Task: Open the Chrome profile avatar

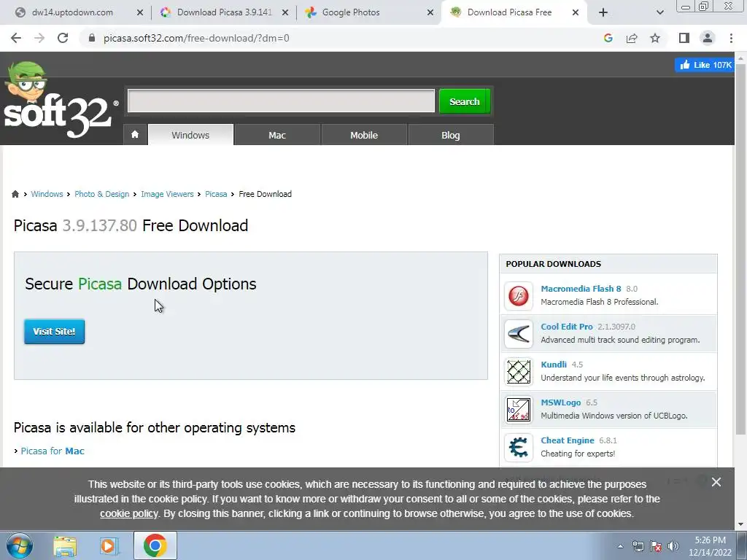Action: (x=708, y=38)
